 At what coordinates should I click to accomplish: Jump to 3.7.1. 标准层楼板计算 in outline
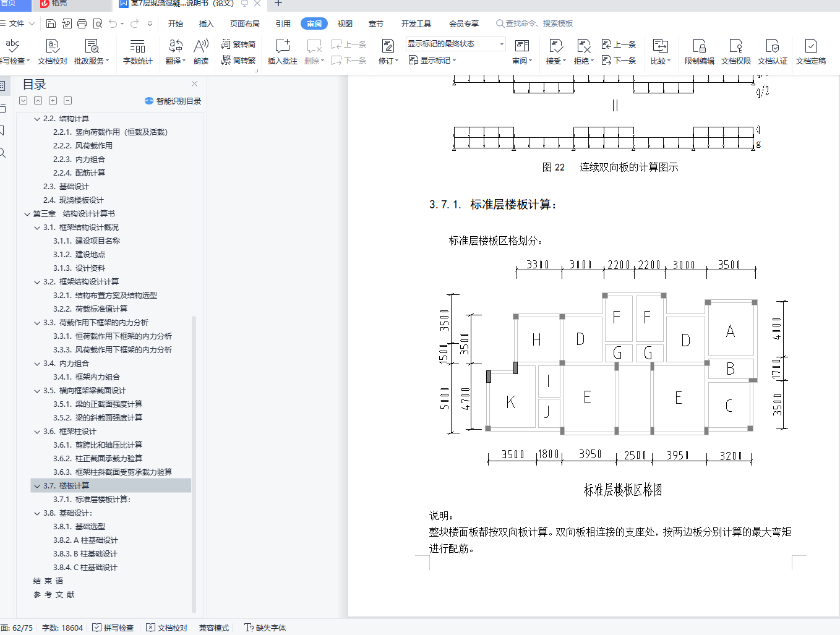coord(92,500)
